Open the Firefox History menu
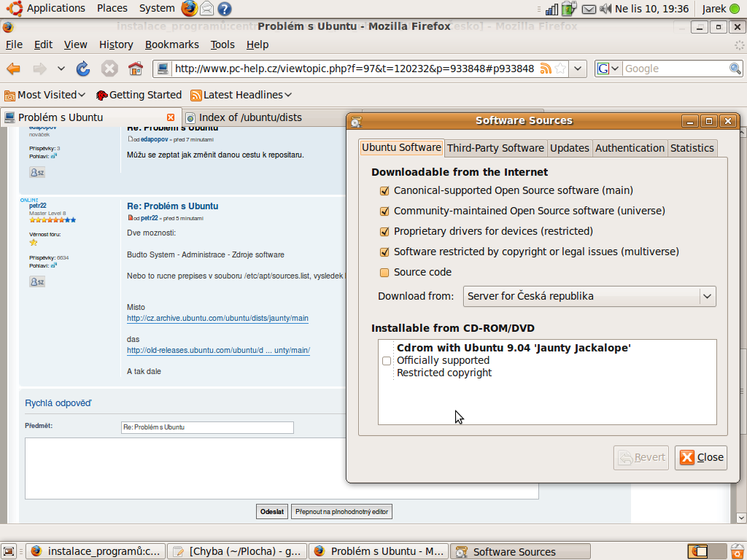 (x=116, y=44)
